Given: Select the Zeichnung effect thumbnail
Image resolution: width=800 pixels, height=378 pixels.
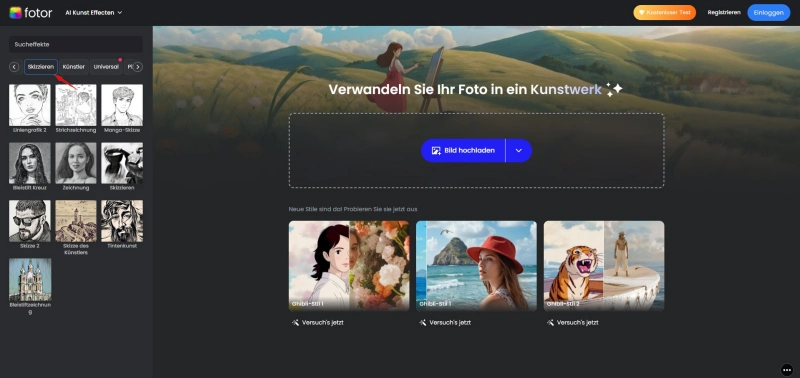Looking at the screenshot, I should point(76,163).
